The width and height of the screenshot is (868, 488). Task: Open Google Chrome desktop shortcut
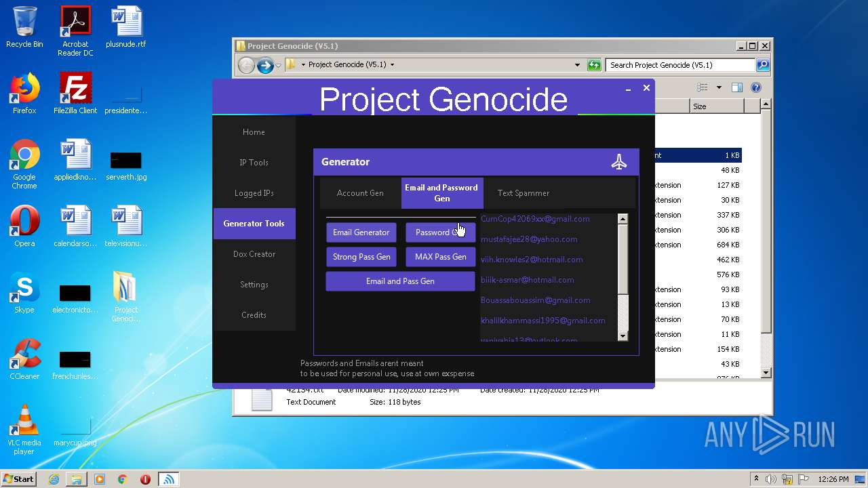click(x=24, y=164)
